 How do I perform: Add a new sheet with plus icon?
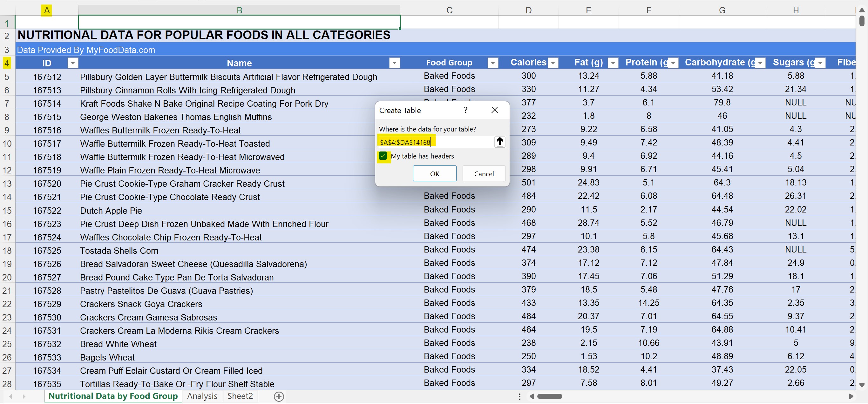[279, 397]
